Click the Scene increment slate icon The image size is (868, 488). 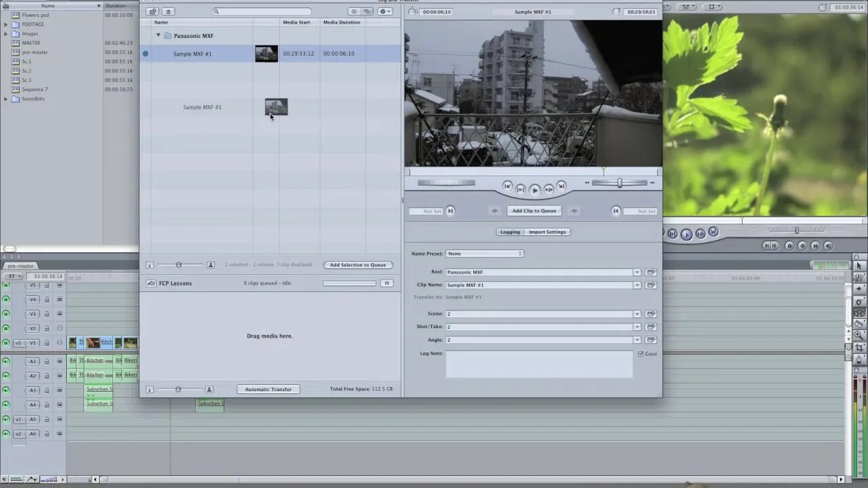[x=651, y=314]
